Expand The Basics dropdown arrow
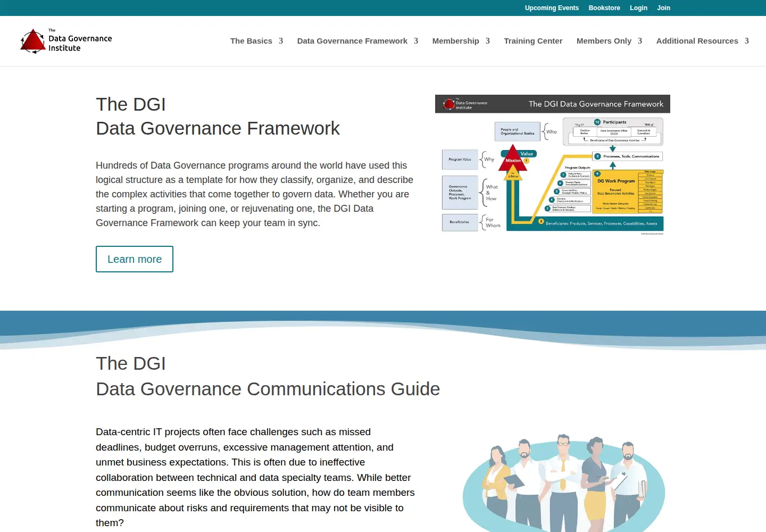766x532 pixels. 281,41
